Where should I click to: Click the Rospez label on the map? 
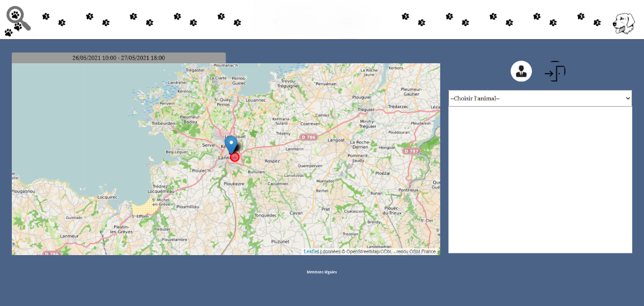pyautogui.click(x=272, y=160)
